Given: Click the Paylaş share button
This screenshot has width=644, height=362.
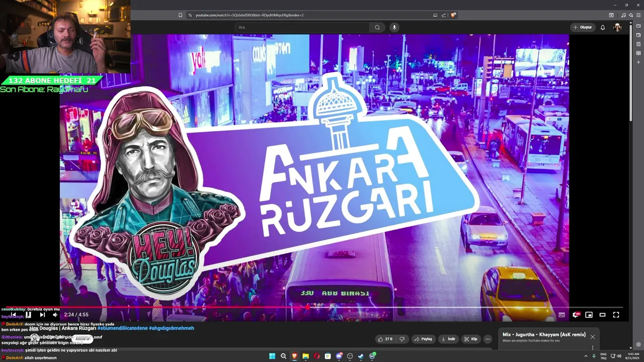Looking at the screenshot, I should (423, 339).
